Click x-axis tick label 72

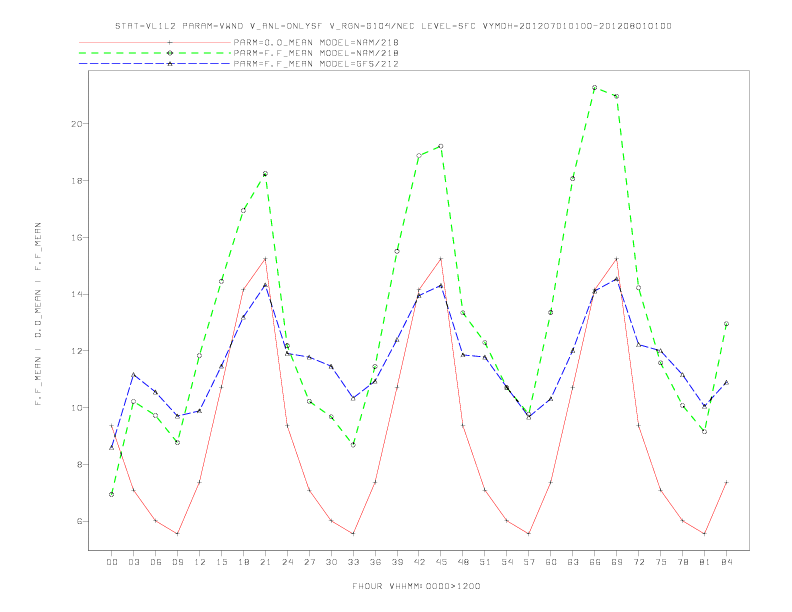pyautogui.click(x=638, y=562)
